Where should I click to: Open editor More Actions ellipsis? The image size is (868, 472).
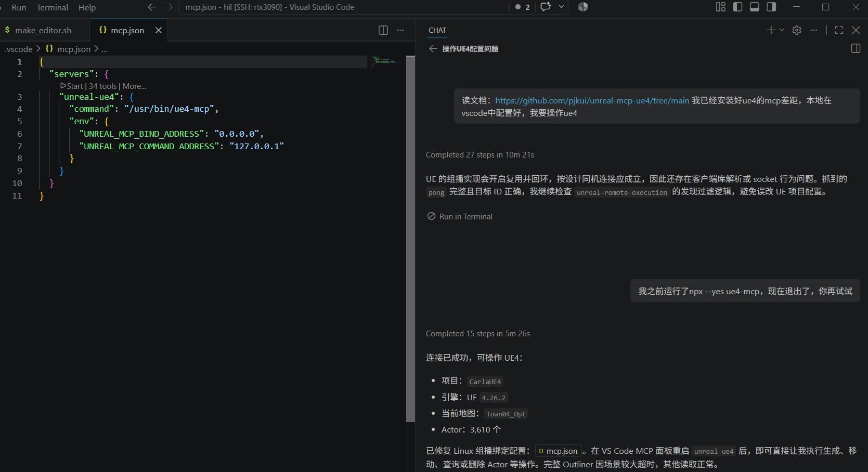[400, 30]
